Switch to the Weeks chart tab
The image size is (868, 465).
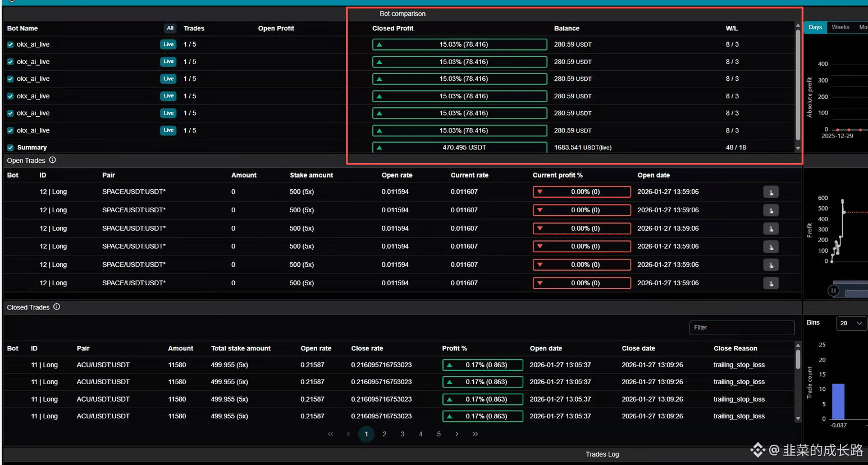point(840,28)
